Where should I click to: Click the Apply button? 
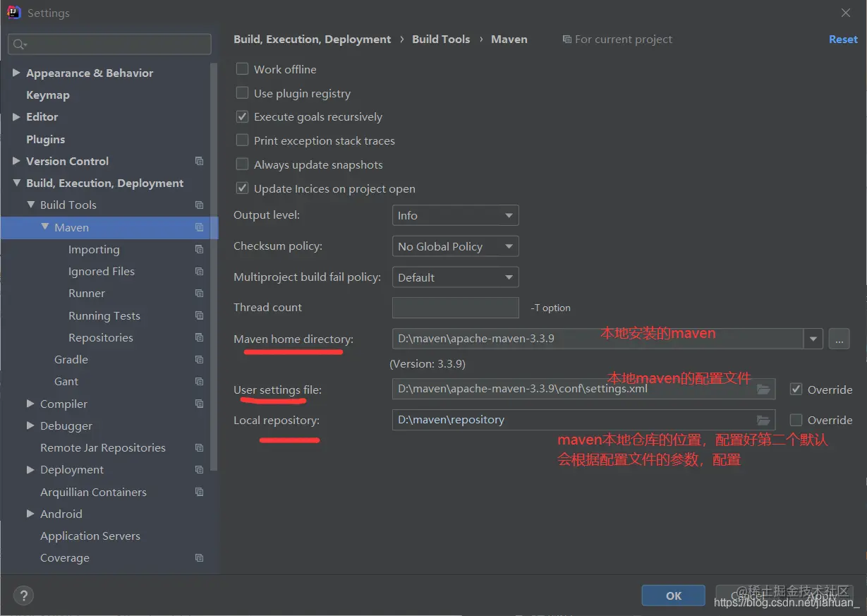point(821,596)
